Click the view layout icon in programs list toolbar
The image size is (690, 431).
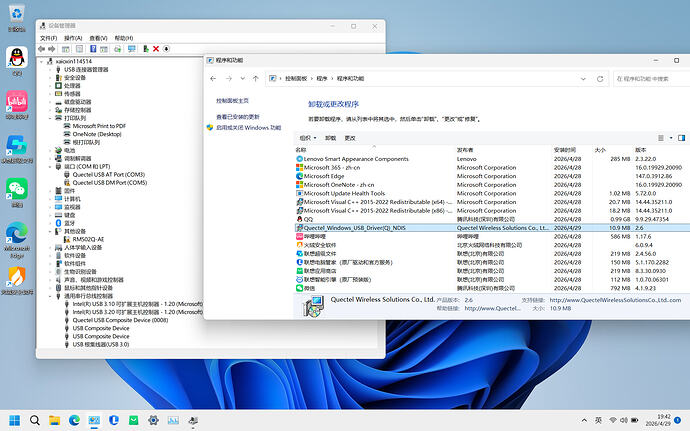pyautogui.click(x=661, y=138)
